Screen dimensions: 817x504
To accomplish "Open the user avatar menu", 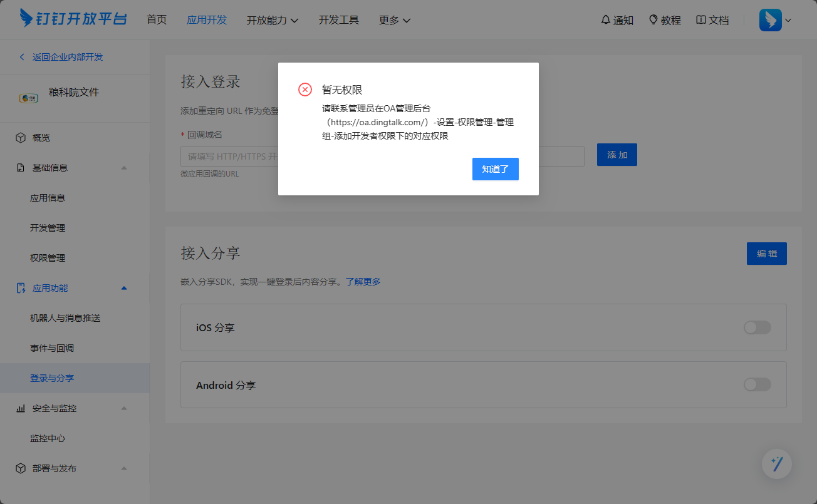I will [x=770, y=20].
